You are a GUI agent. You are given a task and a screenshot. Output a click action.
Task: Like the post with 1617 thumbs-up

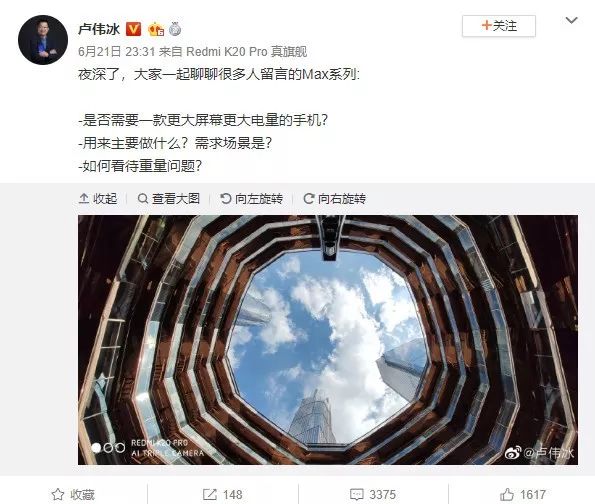click(x=523, y=495)
